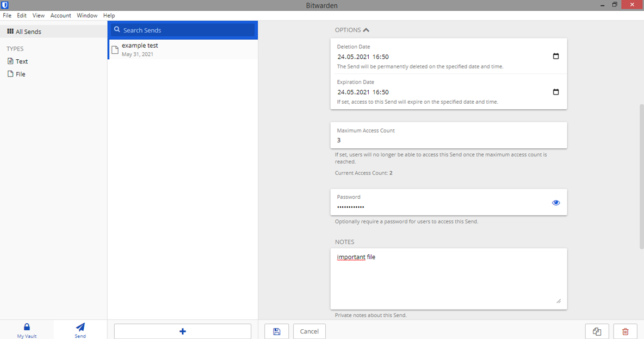Toggle password visibility eye icon
The width and height of the screenshot is (644, 339).
[556, 203]
